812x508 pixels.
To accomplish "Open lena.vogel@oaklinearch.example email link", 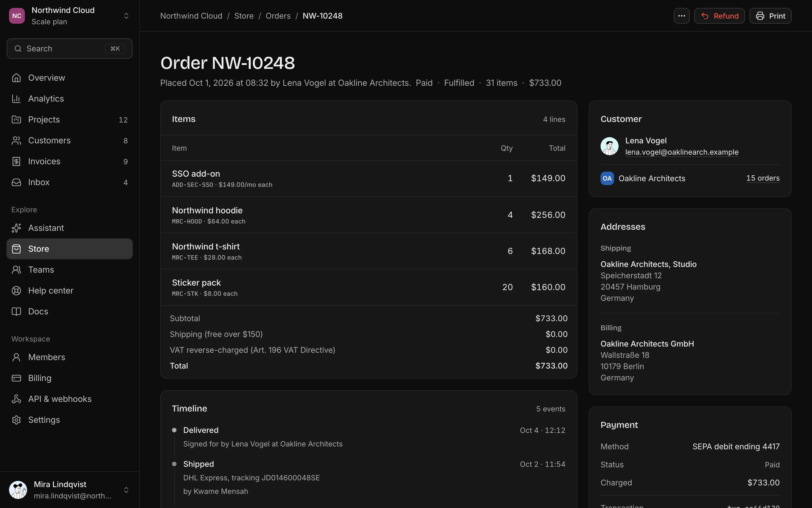I will click(682, 152).
